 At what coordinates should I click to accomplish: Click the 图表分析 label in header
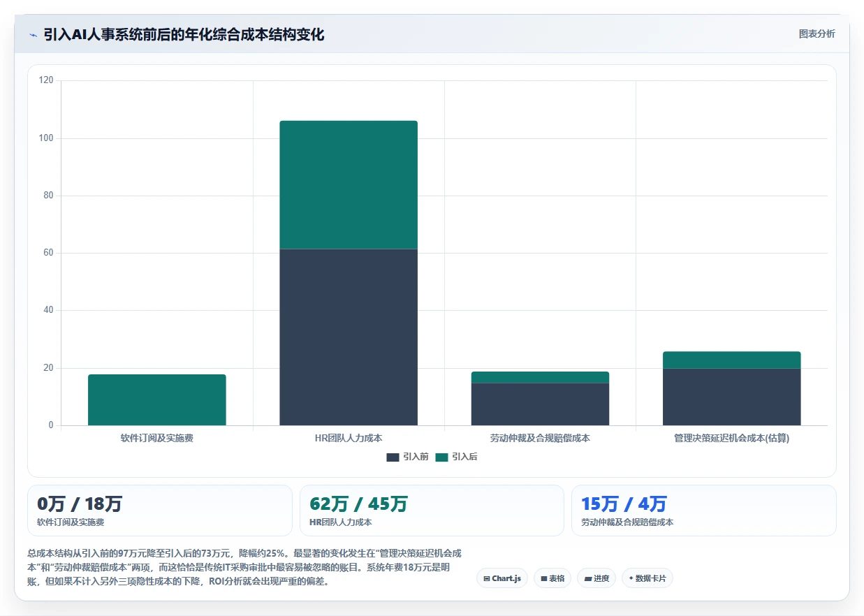point(817,34)
